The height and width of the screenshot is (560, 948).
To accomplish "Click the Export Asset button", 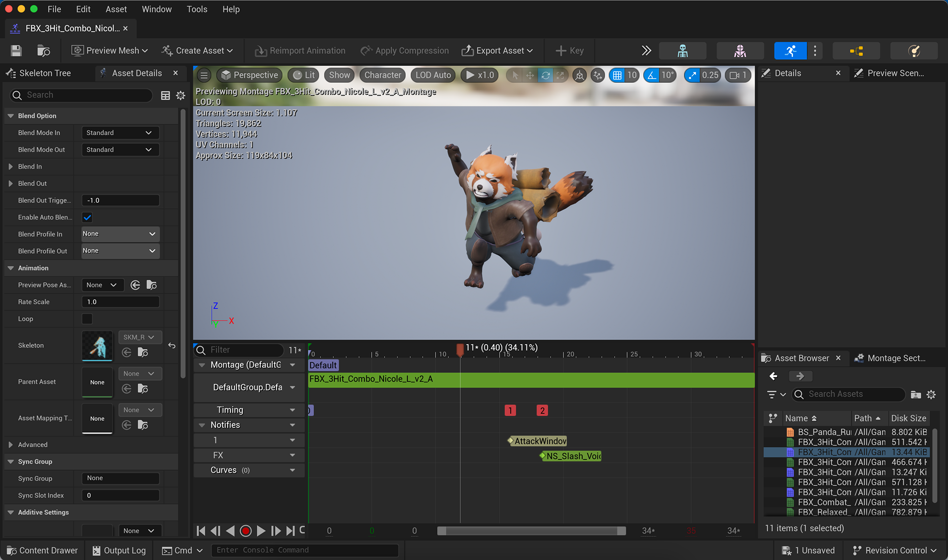I will coord(498,50).
